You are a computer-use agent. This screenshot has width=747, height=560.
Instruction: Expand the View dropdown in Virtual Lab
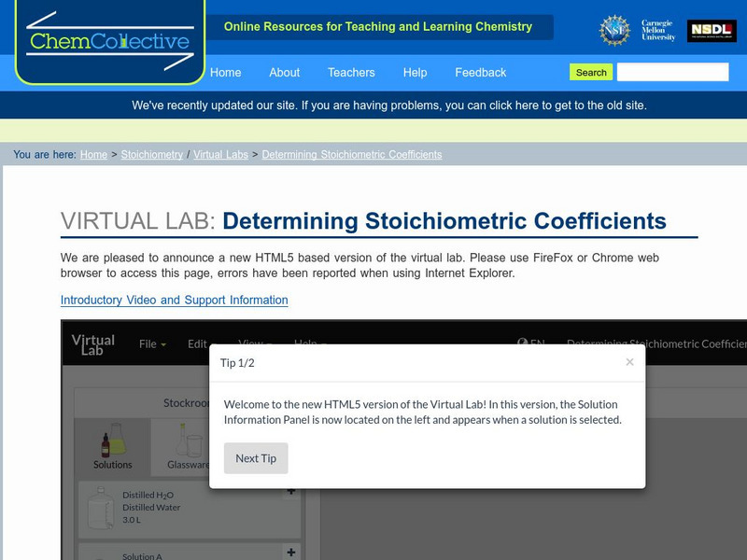pos(250,343)
